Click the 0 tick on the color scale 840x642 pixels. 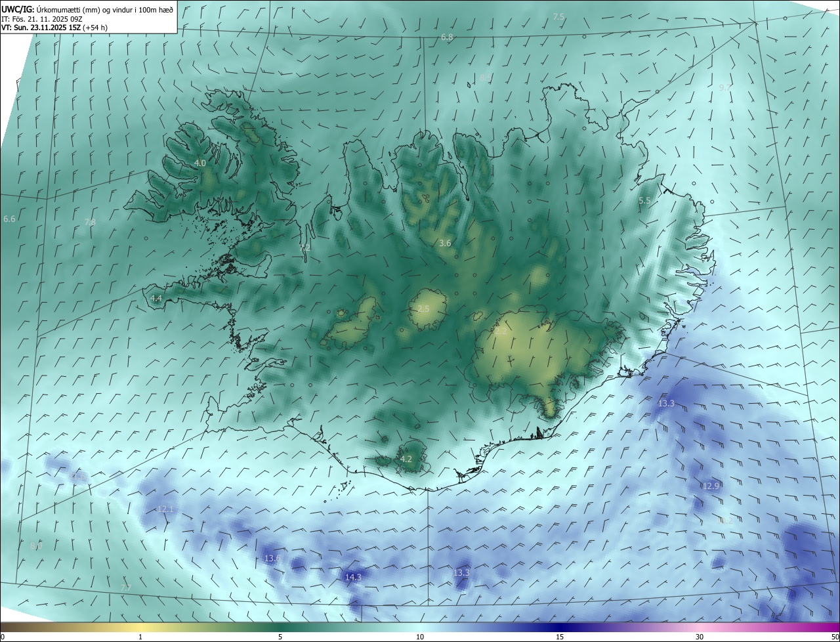(x=3, y=637)
